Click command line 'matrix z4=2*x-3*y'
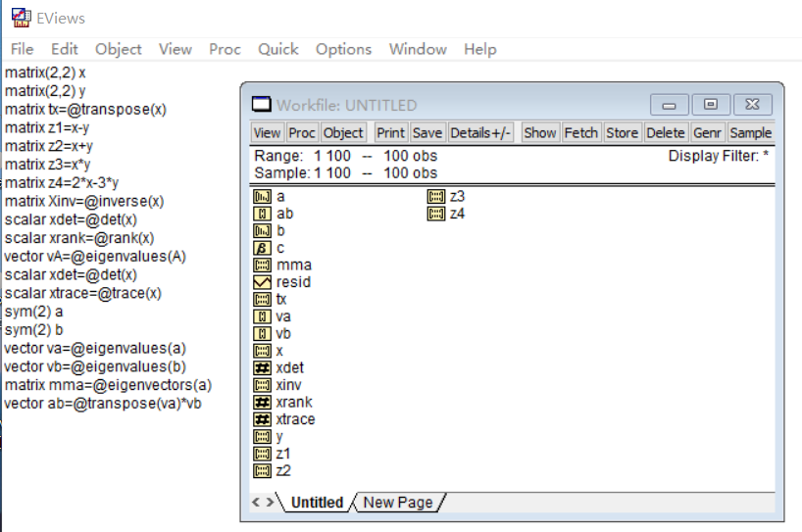 (x=62, y=183)
